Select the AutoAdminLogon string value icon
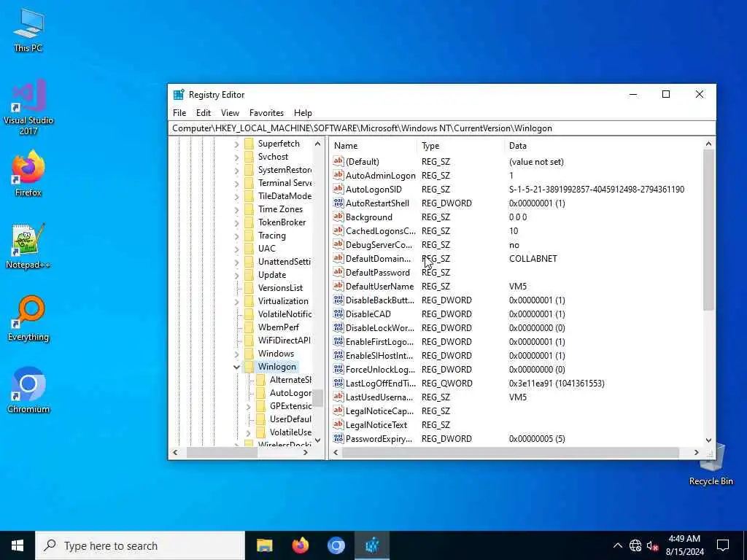The width and height of the screenshot is (747, 560). click(x=338, y=175)
